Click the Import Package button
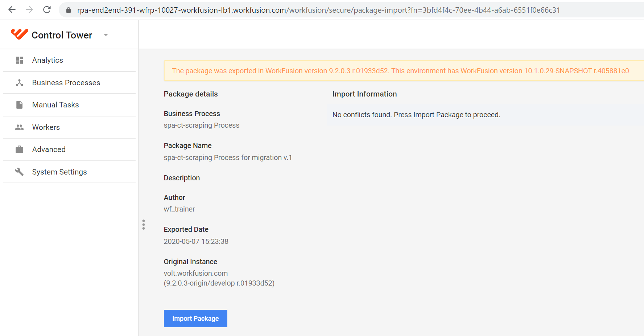 [195, 319]
